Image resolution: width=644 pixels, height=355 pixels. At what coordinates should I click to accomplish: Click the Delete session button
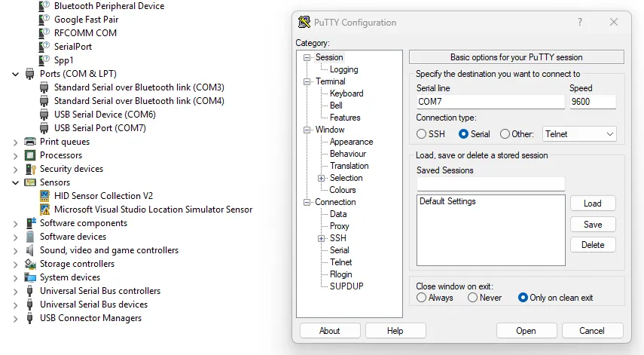593,245
